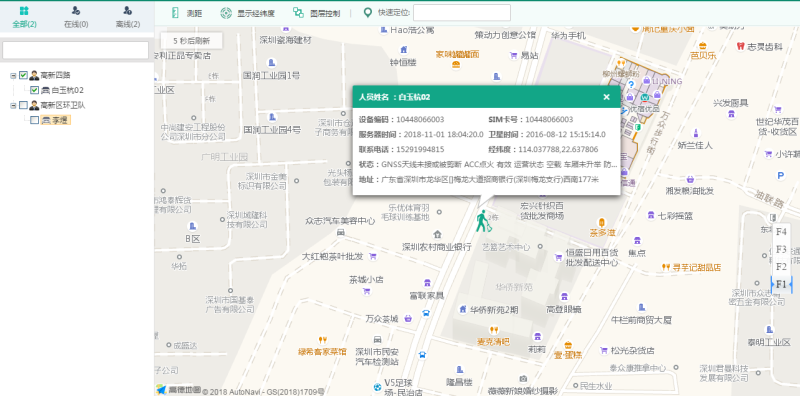Collapse the 高新区环卫队 tree node
The height and width of the screenshot is (396, 800).
point(13,106)
